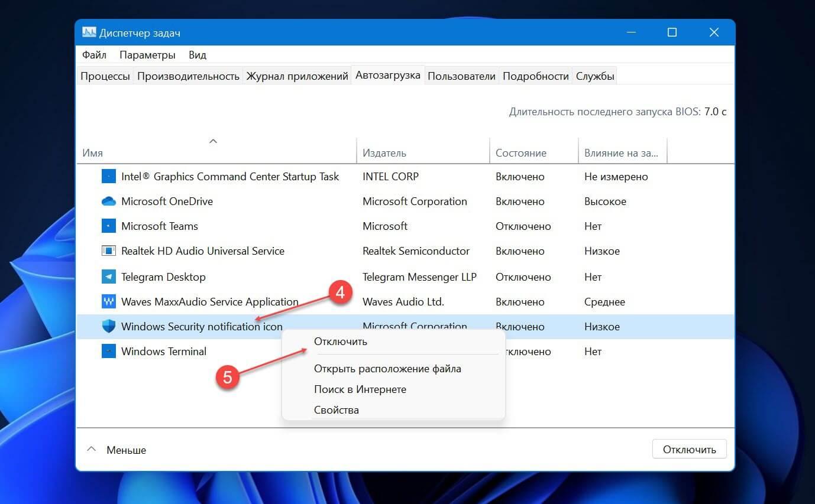Open the Вид menu
Screen dimensions: 815x504
[x=198, y=54]
